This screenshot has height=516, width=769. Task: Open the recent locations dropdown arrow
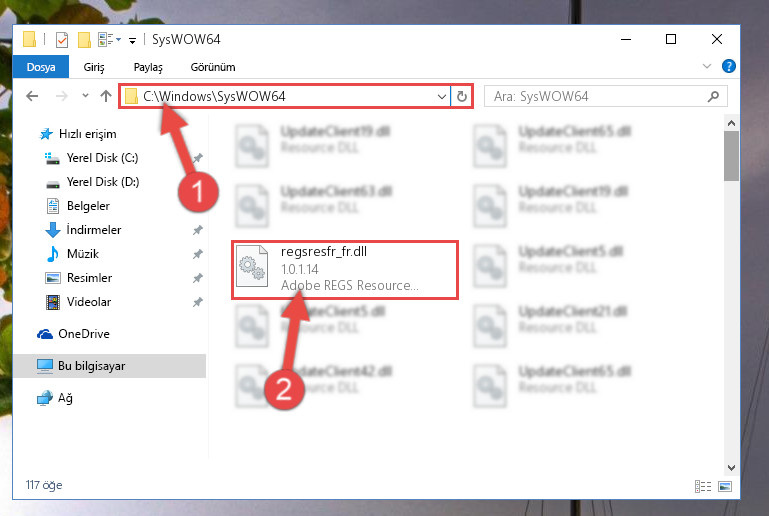click(85, 96)
